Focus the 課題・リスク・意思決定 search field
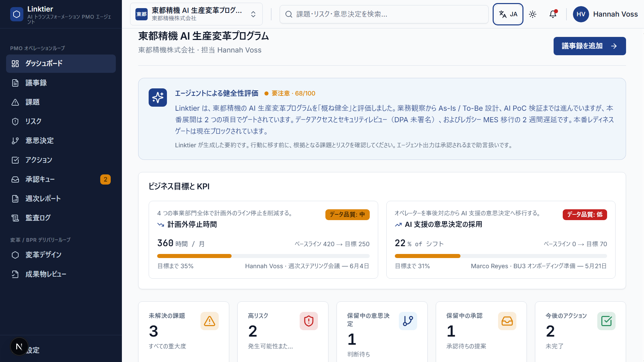The height and width of the screenshot is (362, 644). click(x=384, y=14)
